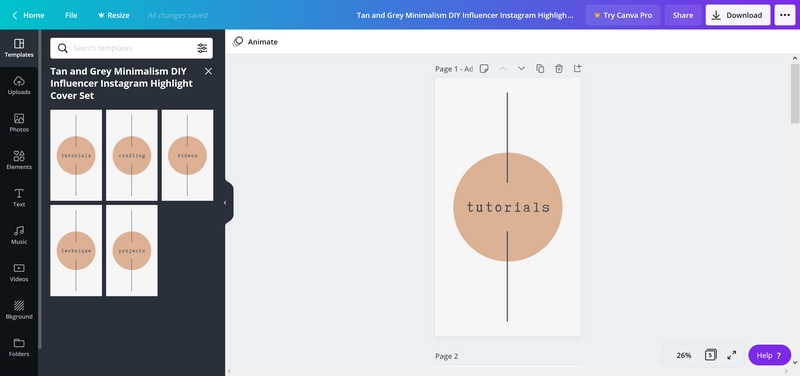Select the Text tool in sidebar

click(19, 197)
